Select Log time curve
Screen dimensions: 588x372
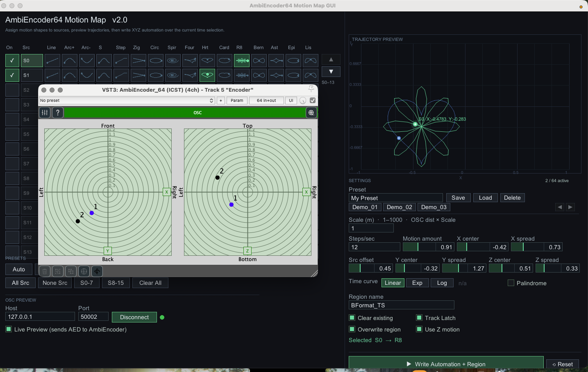442,283
